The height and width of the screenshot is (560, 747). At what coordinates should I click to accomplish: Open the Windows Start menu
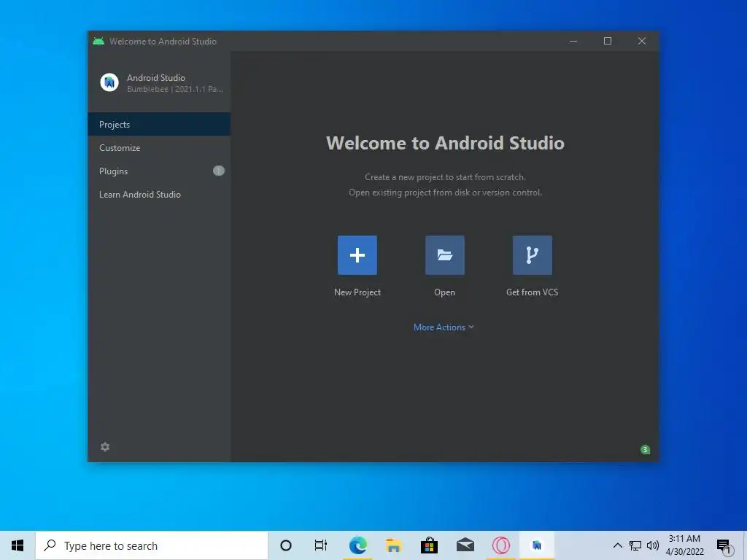click(x=18, y=545)
